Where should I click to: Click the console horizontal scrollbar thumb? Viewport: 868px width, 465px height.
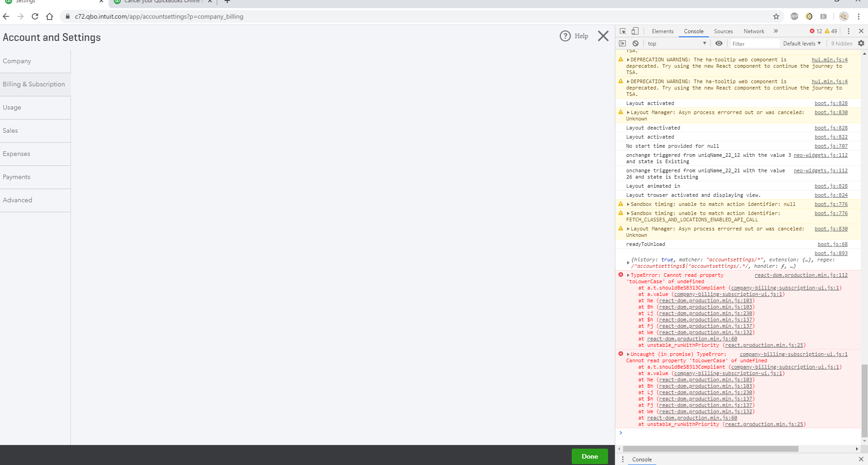click(x=711, y=449)
